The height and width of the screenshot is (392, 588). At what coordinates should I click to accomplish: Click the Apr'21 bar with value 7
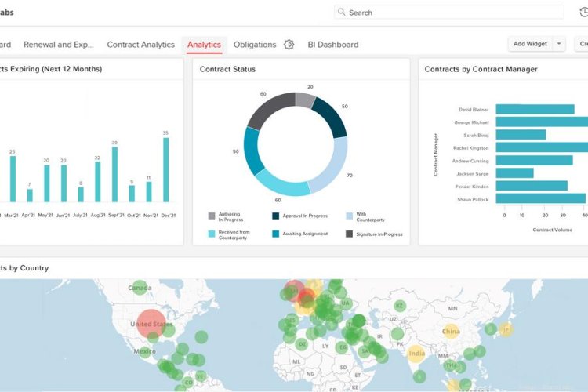30,195
